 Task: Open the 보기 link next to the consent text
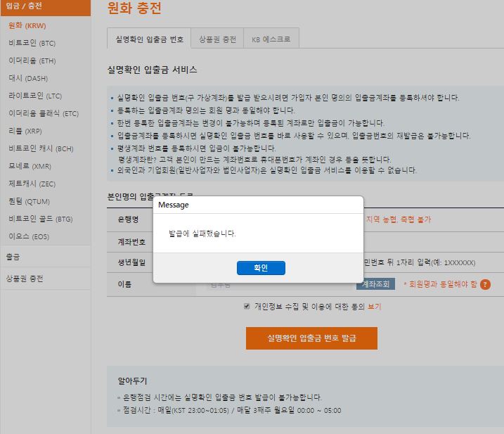pyautogui.click(x=375, y=307)
